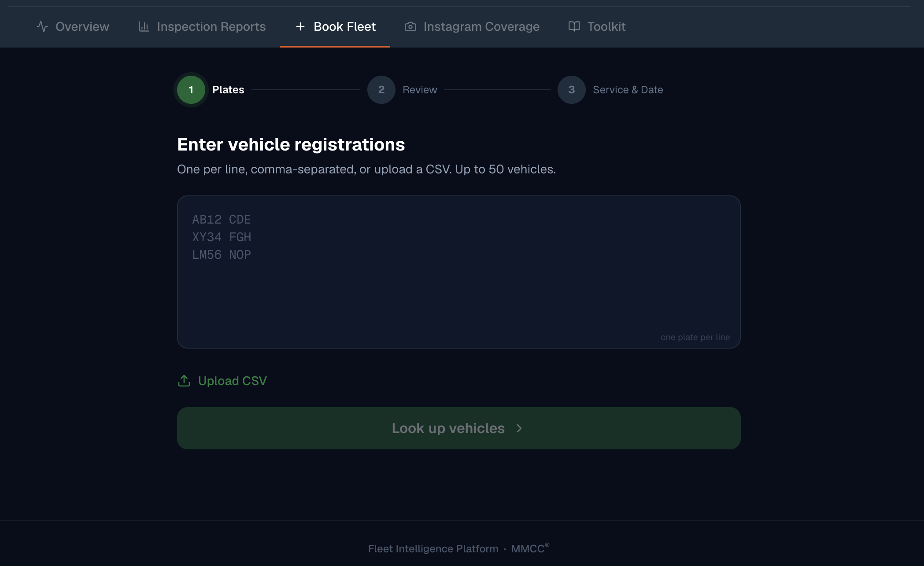Click the chevron arrow on Look up vehicles

click(519, 428)
